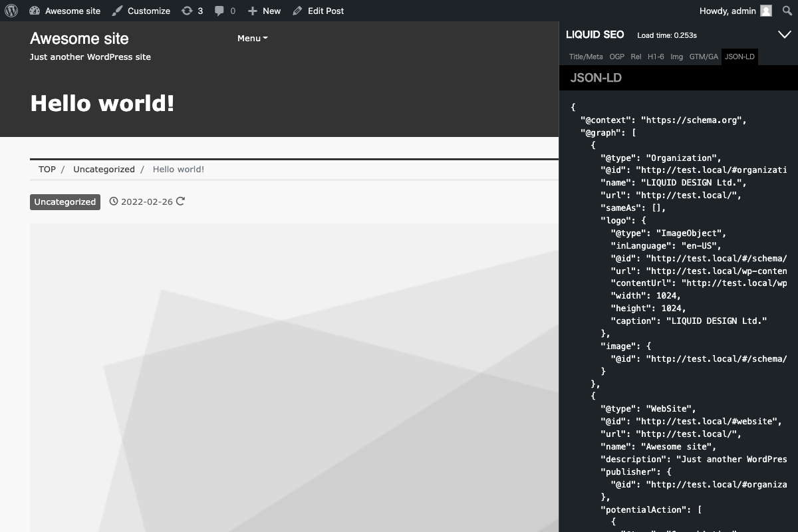
Task: Click the "@type": "Organization" line
Action: click(x=661, y=158)
